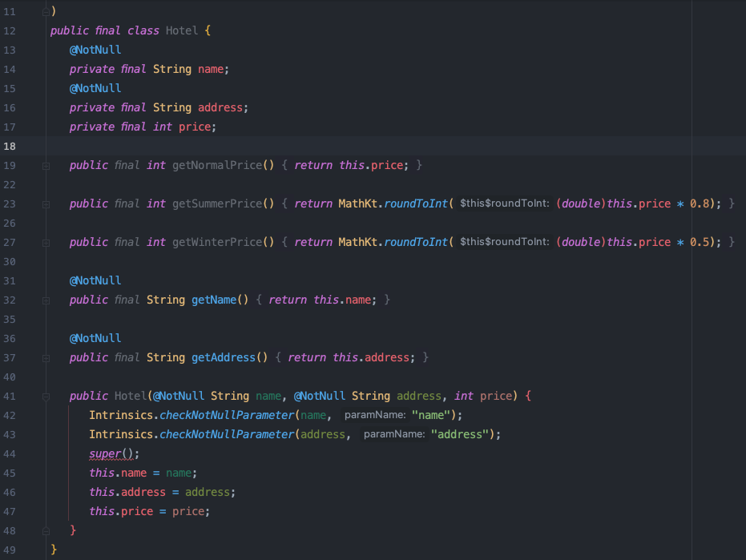Click Hotel constructor name on line 41
Screen dimensions: 746x560
pyautogui.click(x=131, y=396)
